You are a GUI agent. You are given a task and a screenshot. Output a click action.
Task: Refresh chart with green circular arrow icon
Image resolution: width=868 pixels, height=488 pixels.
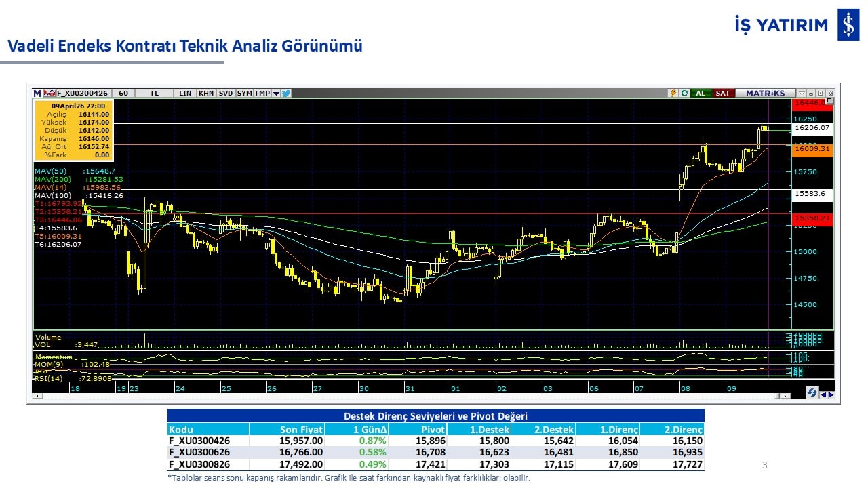684,94
